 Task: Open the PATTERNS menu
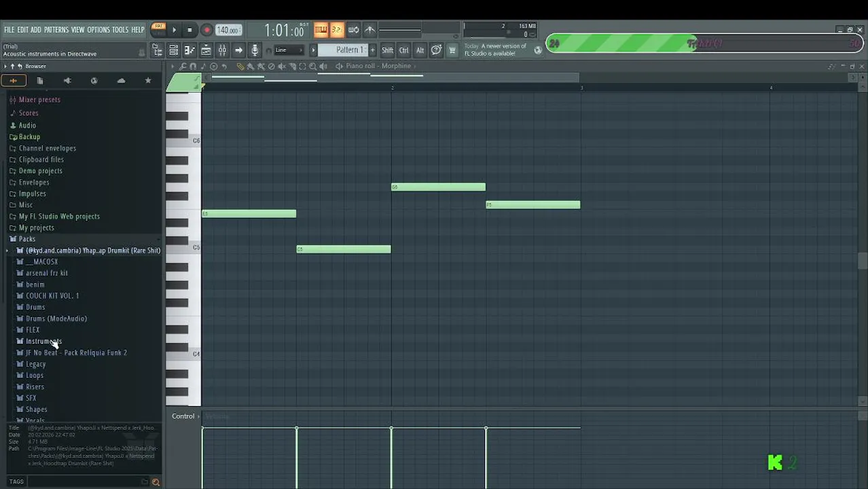coord(56,30)
